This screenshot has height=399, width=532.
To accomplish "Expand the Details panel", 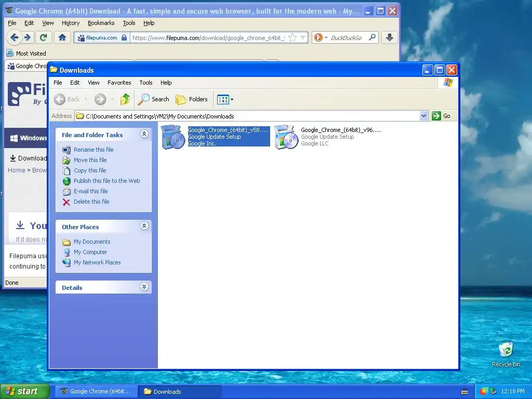I will [x=144, y=287].
